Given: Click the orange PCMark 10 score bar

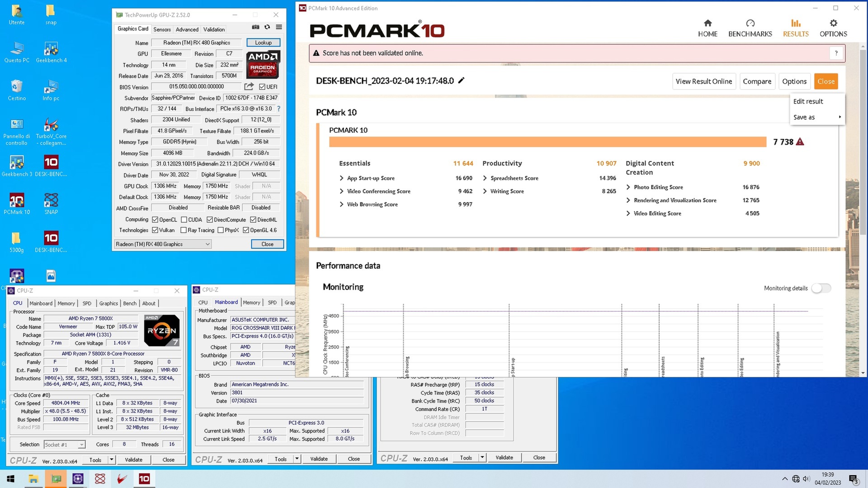Looking at the screenshot, I should pyautogui.click(x=547, y=142).
